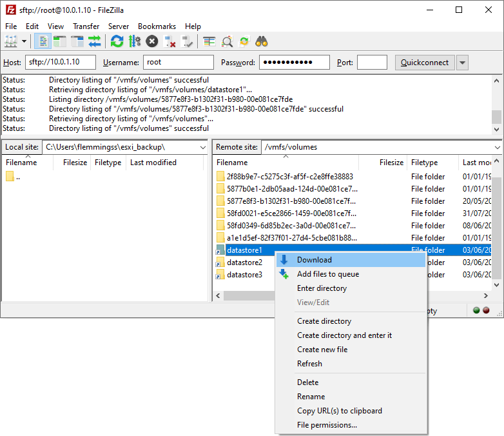The image size is (504, 436).
Task: Select the datastore2 folder
Action: point(244,263)
